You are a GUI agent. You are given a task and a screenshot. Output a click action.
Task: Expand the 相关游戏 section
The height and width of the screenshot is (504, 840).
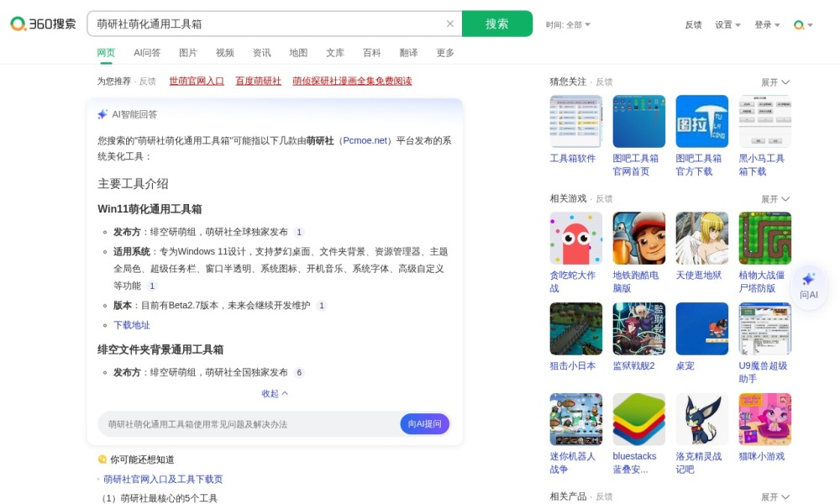click(775, 199)
